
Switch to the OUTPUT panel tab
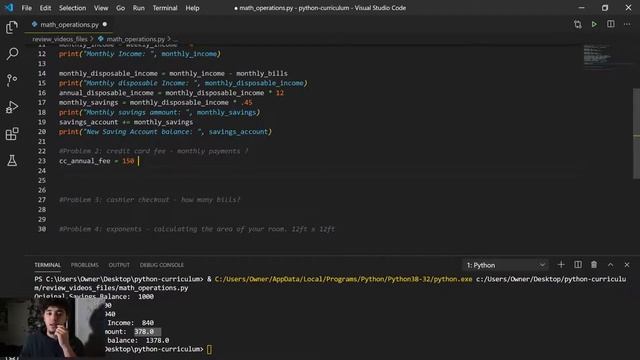pos(119,265)
